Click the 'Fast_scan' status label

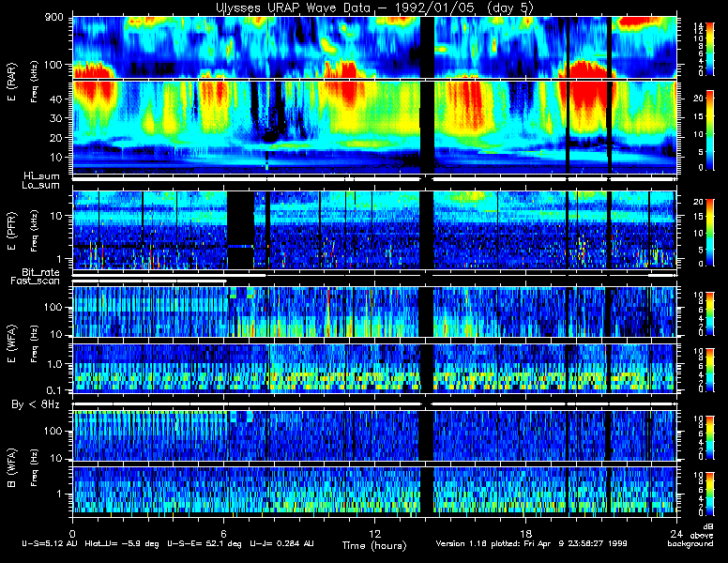36,281
